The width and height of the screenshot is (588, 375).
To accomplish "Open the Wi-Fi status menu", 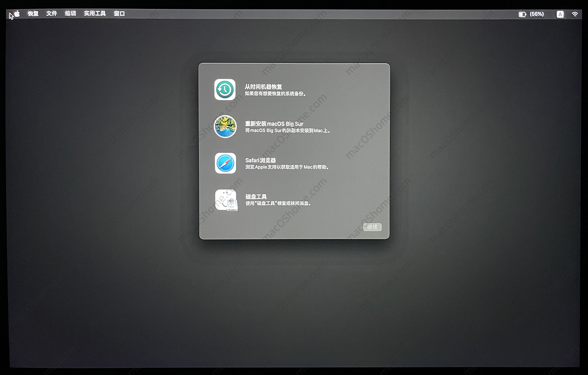I will (575, 14).
